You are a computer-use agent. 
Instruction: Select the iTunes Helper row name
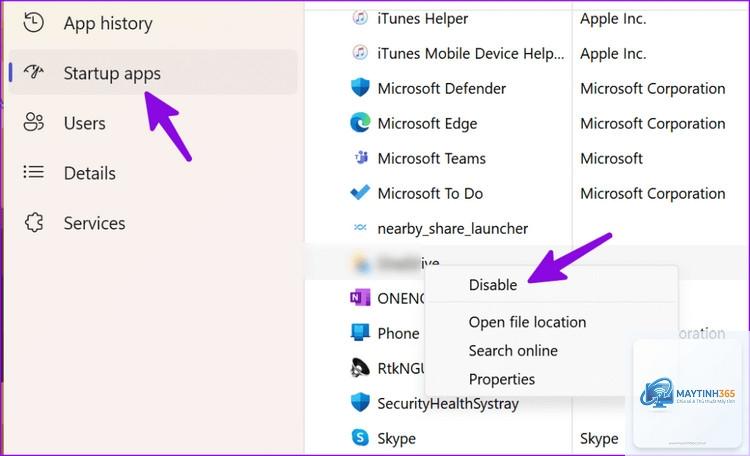pyautogui.click(x=422, y=18)
